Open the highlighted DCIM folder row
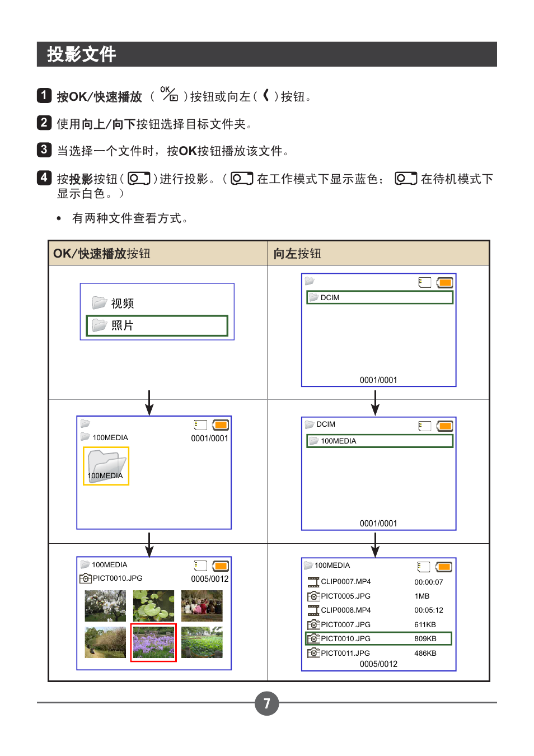The image size is (534, 756). click(x=380, y=297)
